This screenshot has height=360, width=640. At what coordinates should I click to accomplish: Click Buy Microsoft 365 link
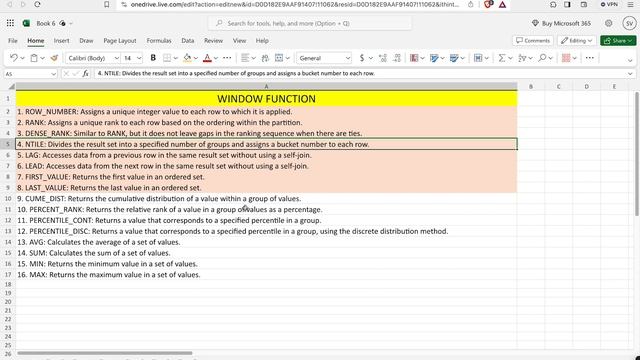(561, 23)
